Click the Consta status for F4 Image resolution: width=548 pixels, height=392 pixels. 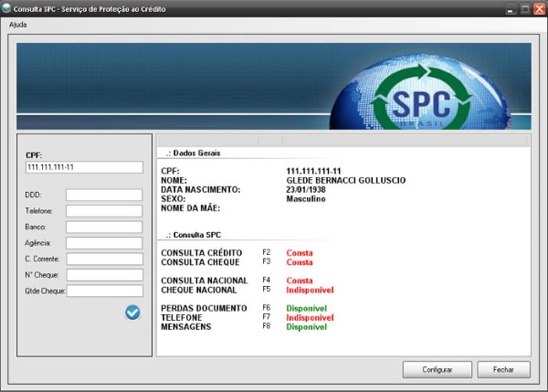tap(300, 281)
